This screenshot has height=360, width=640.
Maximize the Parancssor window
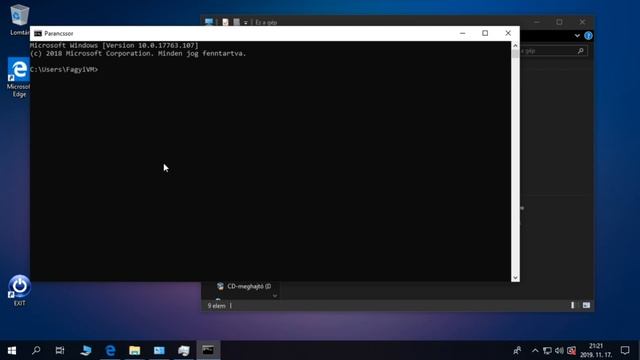485,33
